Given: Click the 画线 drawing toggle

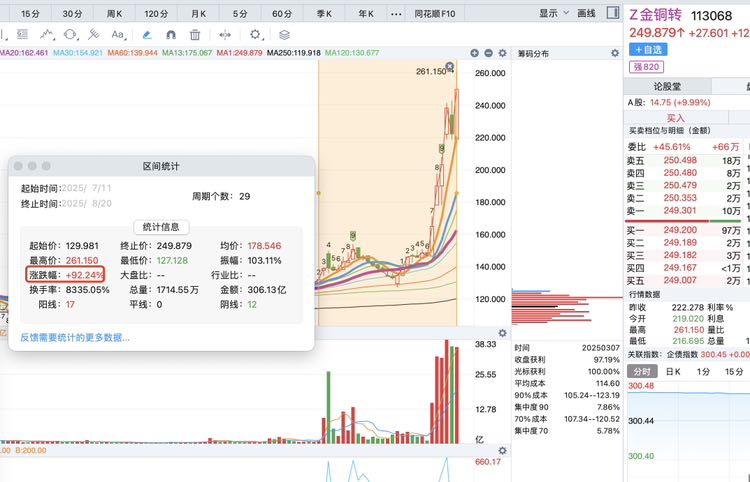Looking at the screenshot, I should (x=586, y=13).
